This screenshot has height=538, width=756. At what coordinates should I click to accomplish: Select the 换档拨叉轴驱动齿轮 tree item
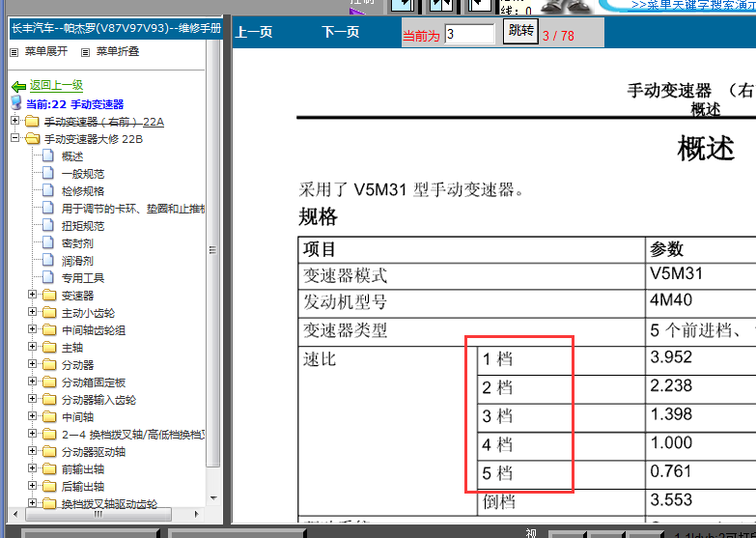click(x=109, y=504)
